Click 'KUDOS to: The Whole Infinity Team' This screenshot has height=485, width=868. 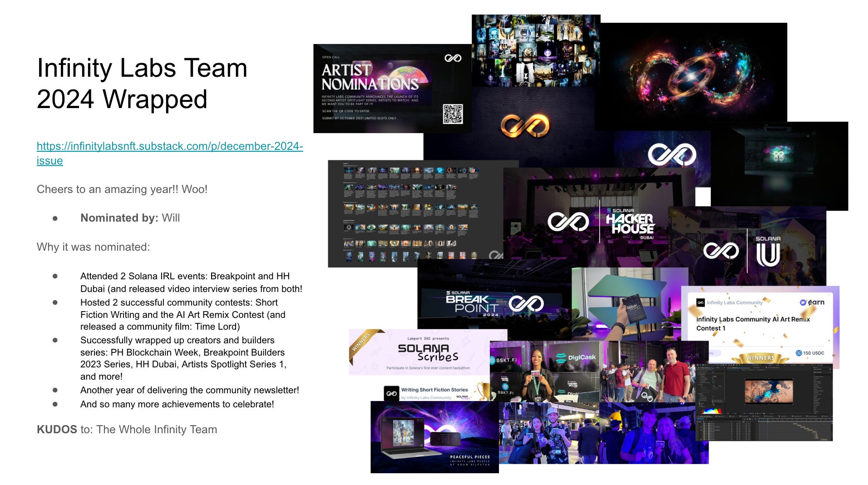coord(127,430)
